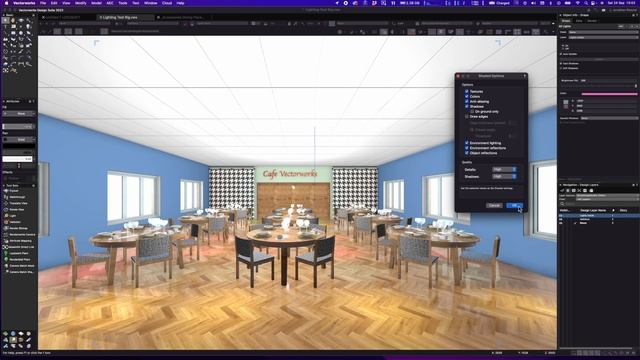Open the File menu

coord(43,3)
